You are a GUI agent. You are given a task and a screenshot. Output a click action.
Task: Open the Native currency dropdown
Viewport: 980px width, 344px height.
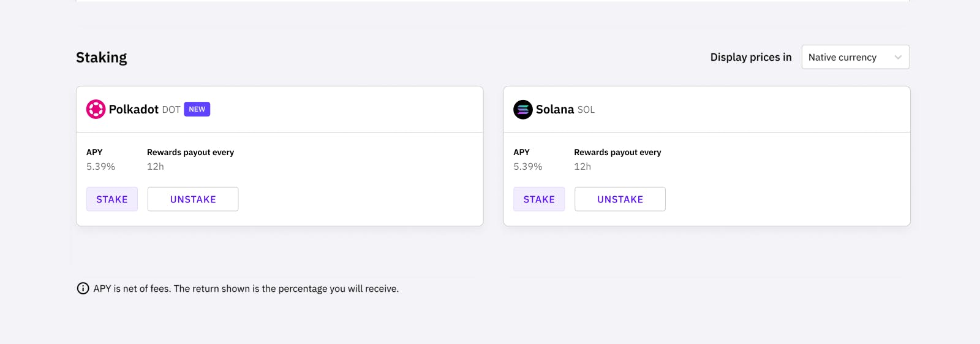pyautogui.click(x=854, y=57)
